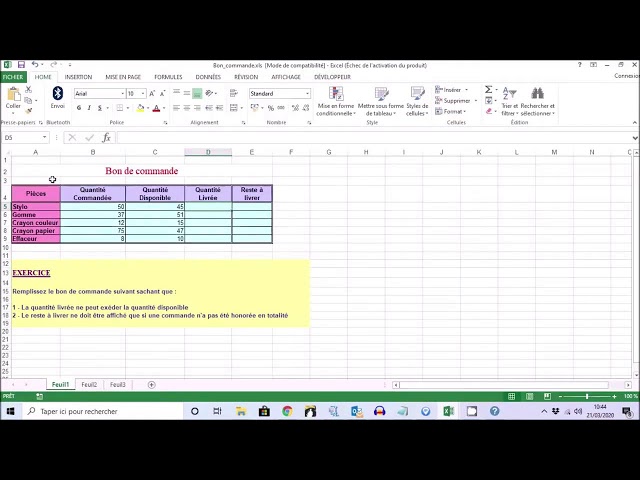The width and height of the screenshot is (640, 480).
Task: Toggle center horizontal alignment
Action: click(x=187, y=108)
